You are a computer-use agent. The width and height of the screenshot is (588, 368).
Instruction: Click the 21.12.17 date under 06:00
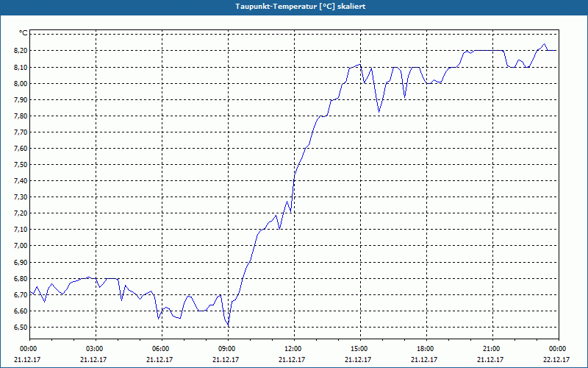coord(159,359)
